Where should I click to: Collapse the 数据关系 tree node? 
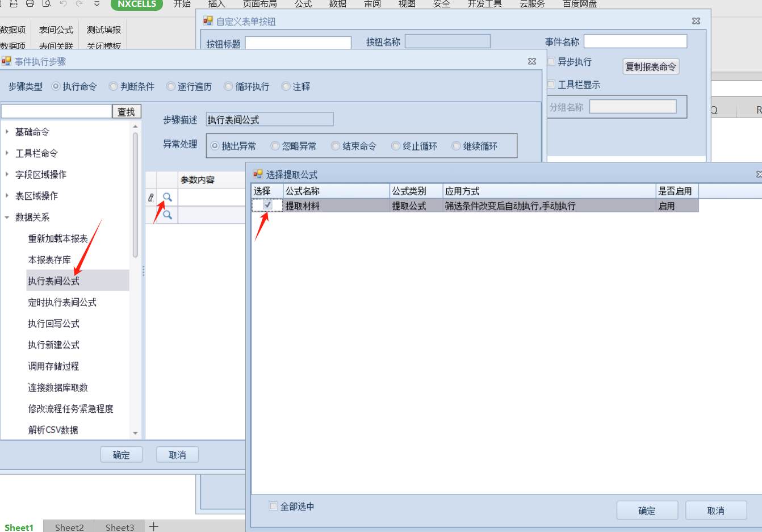(7, 217)
